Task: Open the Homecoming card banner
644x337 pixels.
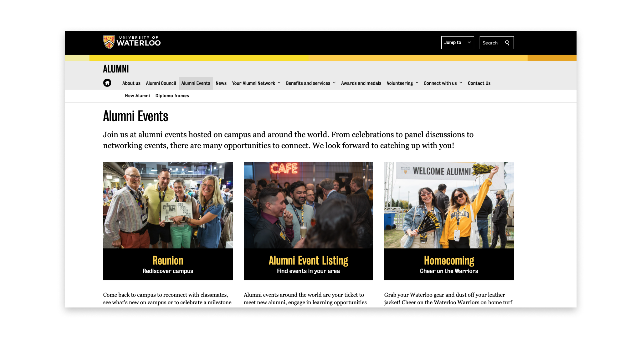Action: 449,264
